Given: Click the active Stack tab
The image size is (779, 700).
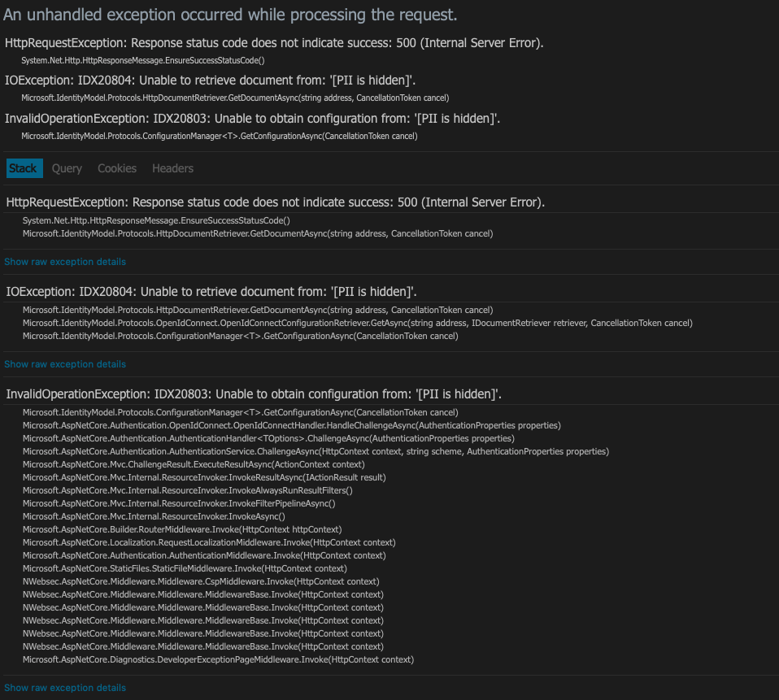Looking at the screenshot, I should (x=24, y=168).
